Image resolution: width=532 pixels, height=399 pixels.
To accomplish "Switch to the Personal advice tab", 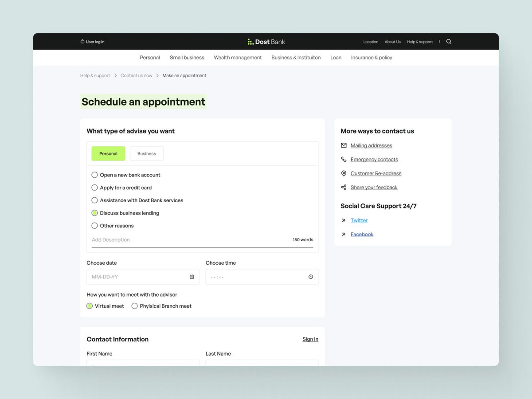I will coord(109,153).
